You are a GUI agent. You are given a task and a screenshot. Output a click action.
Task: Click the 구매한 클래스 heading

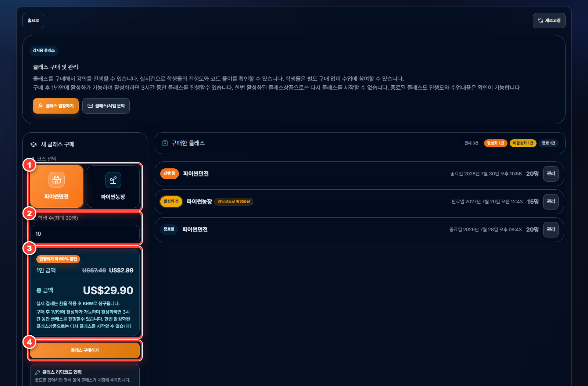pos(188,143)
